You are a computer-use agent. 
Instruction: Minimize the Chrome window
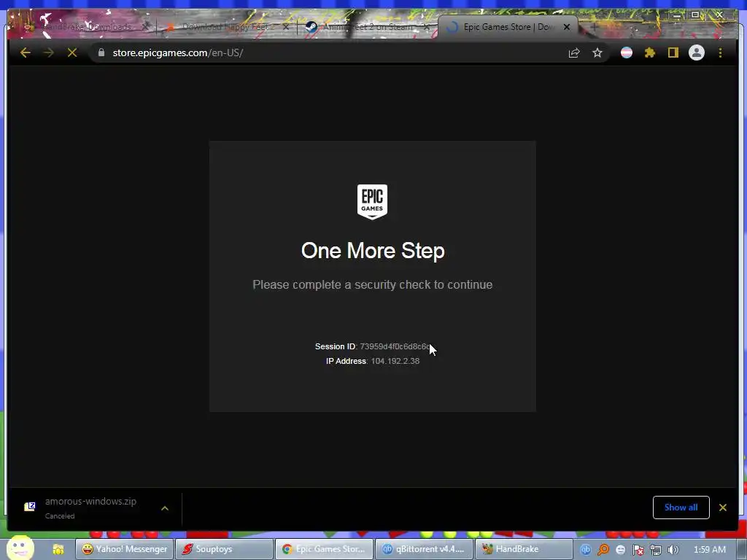(677, 15)
